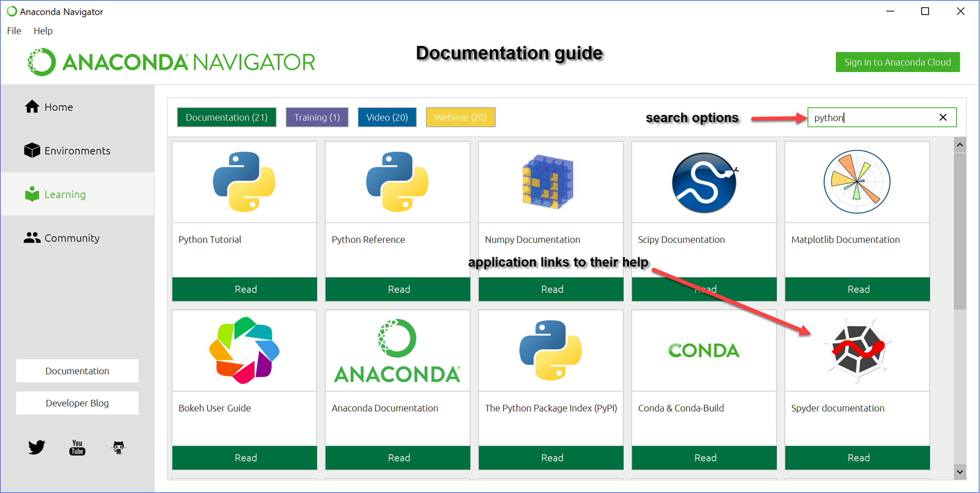Maximize the Anaconda Navigator window
Screen dimensions: 980x493
pyautogui.click(x=925, y=11)
